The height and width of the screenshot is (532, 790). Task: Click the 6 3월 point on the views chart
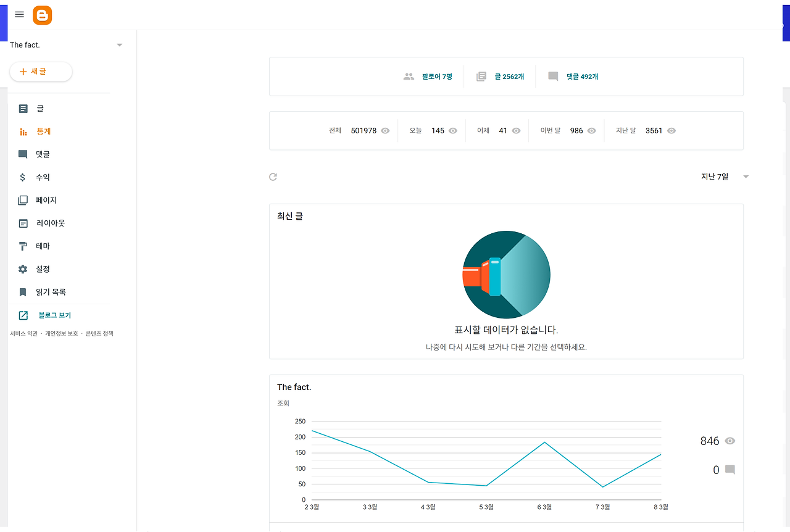coord(544,443)
